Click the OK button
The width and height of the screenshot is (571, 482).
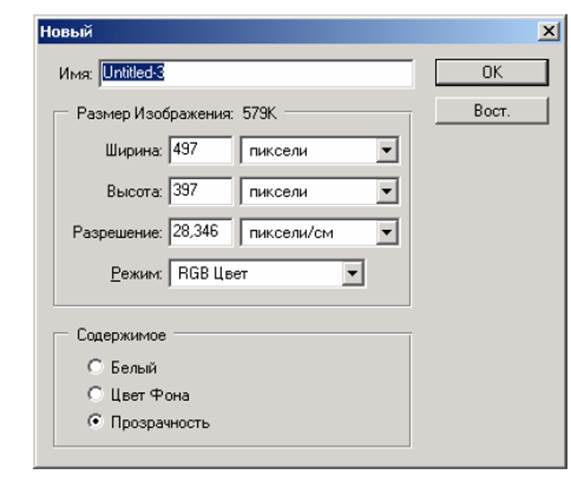coord(492,73)
